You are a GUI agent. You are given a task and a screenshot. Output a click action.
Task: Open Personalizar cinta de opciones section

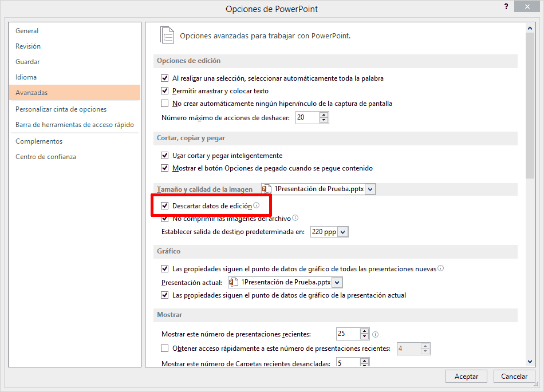pos(61,109)
